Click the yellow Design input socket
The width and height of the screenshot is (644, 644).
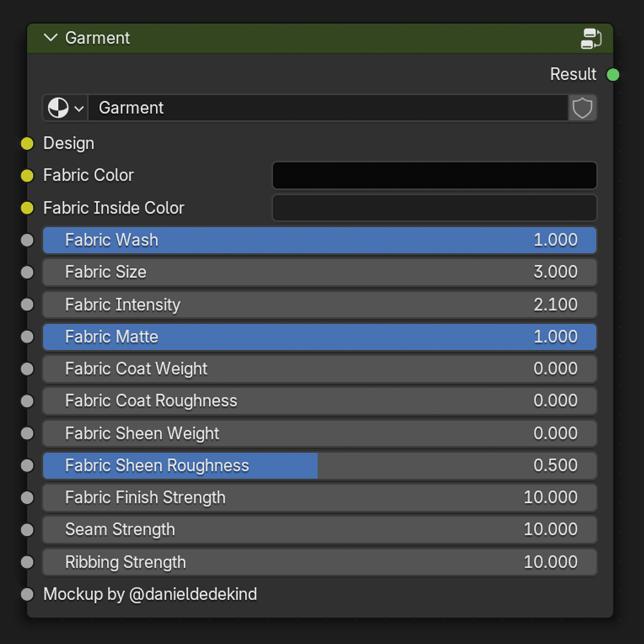pos(27,144)
